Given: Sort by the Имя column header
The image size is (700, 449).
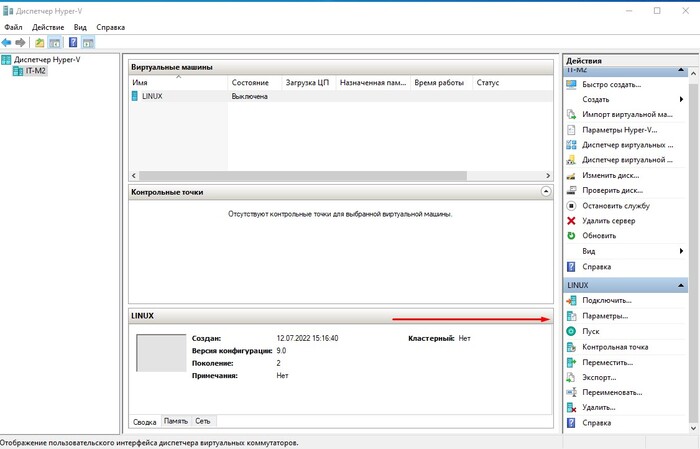Looking at the screenshot, I should [178, 83].
